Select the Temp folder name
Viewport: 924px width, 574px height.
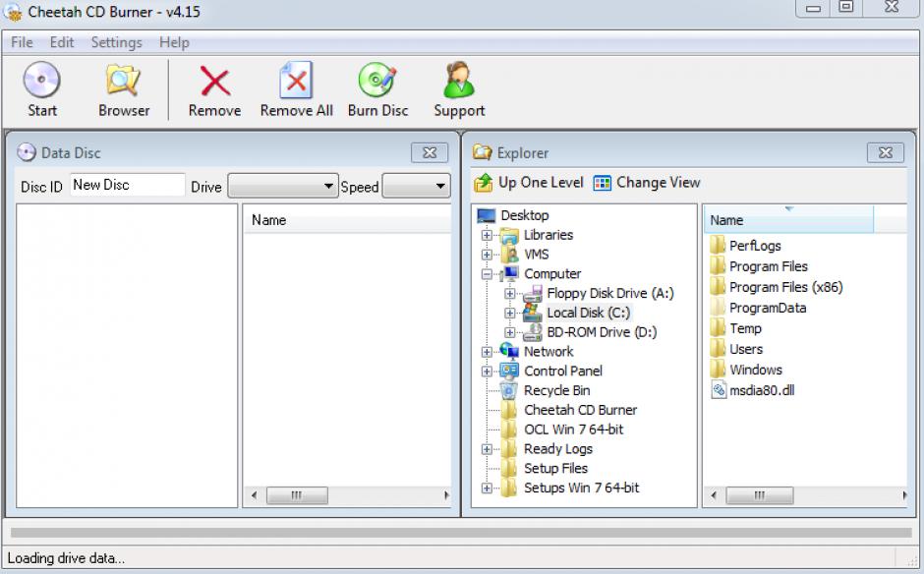point(745,328)
